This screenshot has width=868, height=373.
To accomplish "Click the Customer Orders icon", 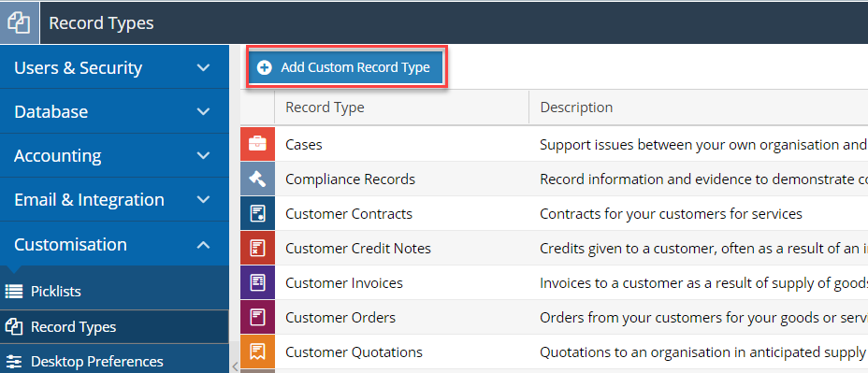I will coord(257,317).
